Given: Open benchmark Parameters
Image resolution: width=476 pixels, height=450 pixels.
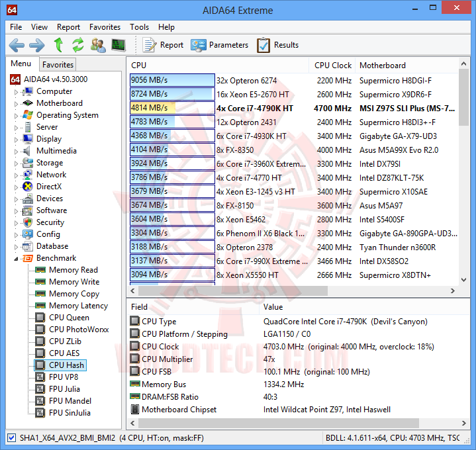Looking at the screenshot, I should tap(220, 45).
